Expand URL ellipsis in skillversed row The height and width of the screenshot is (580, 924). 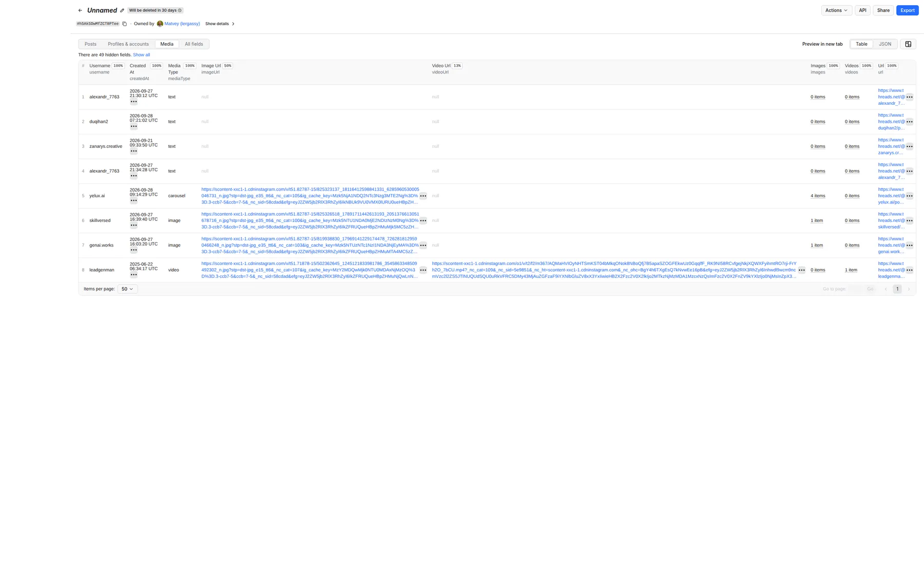[909, 220]
